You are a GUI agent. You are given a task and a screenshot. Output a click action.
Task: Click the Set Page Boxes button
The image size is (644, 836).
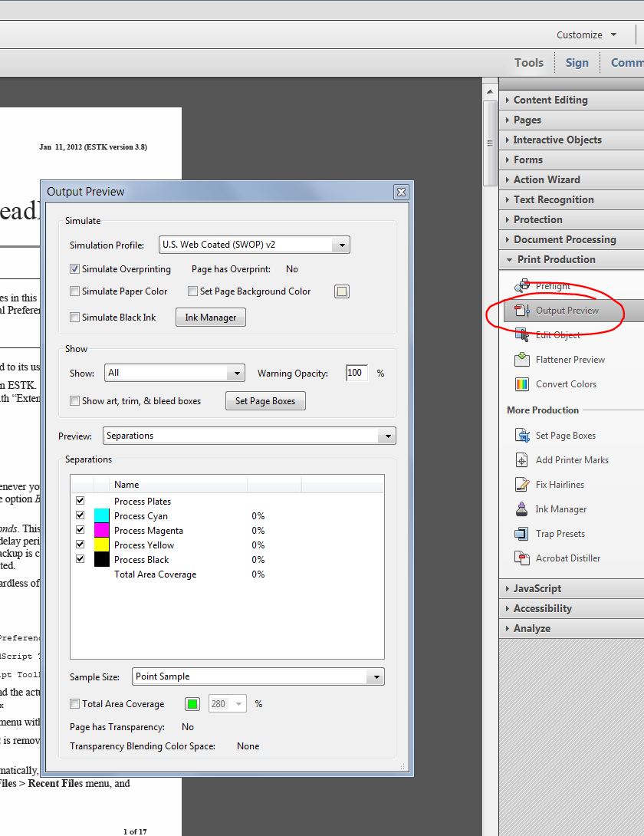(x=265, y=401)
